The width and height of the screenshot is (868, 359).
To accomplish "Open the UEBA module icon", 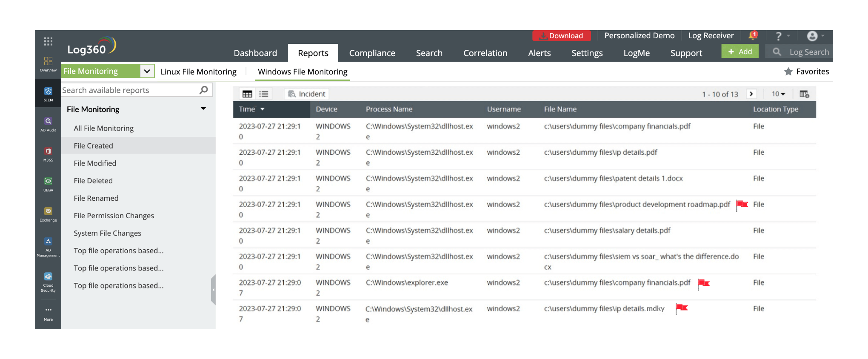I will (48, 184).
